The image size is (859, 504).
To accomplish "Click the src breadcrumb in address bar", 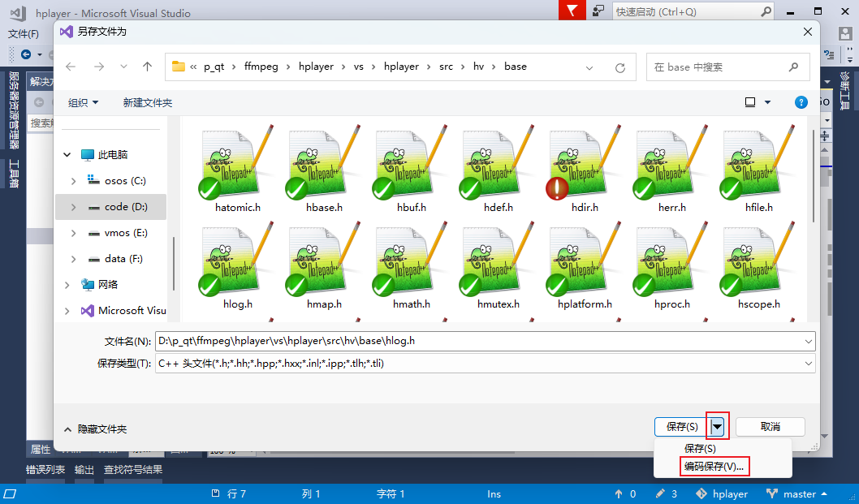I will (446, 67).
